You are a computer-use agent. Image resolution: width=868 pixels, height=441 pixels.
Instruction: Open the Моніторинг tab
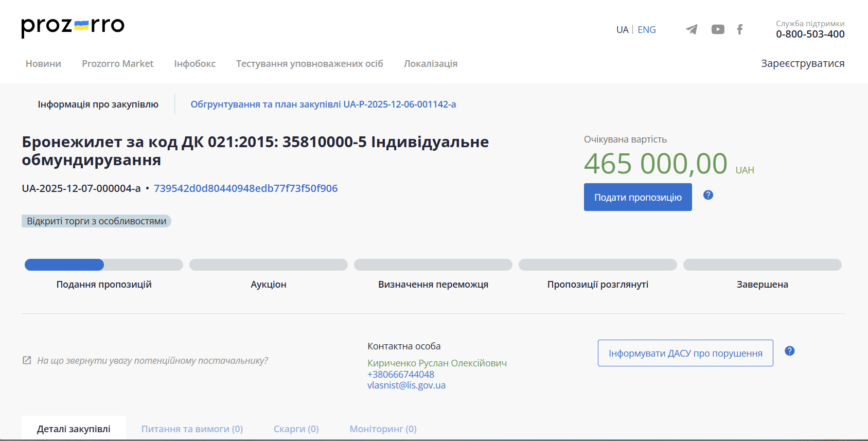[x=383, y=429]
